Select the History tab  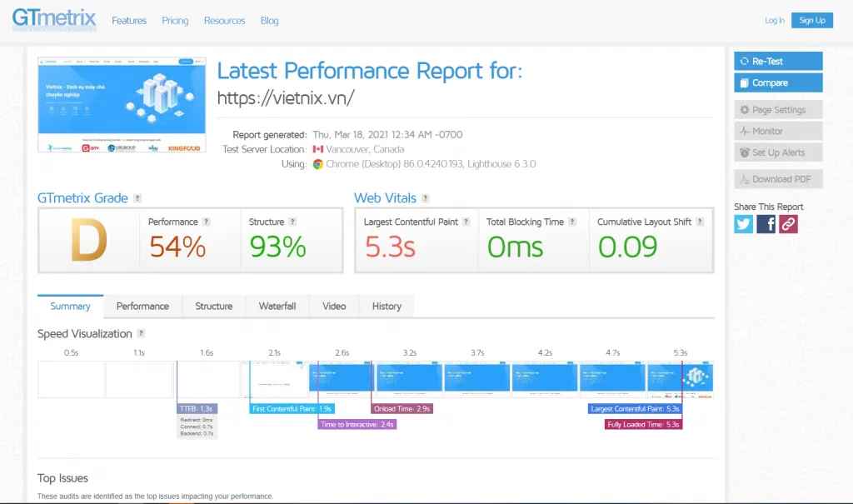(x=387, y=307)
